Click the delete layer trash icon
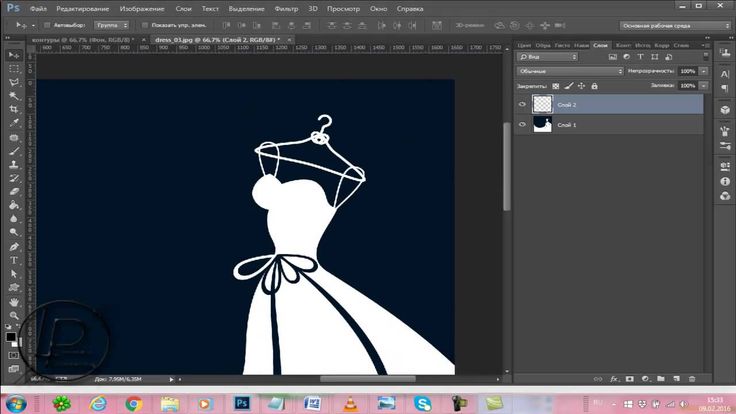Screen dimensions: 736x414 (690, 378)
